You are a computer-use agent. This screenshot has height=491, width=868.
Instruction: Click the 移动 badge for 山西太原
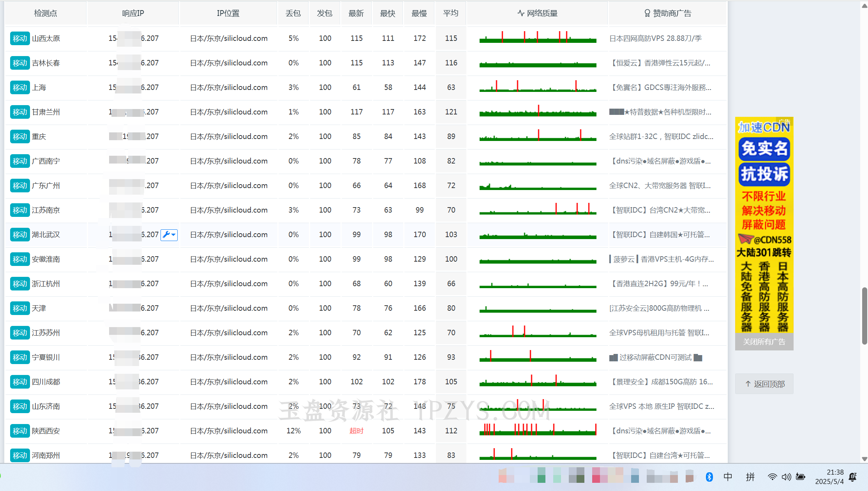tap(20, 39)
